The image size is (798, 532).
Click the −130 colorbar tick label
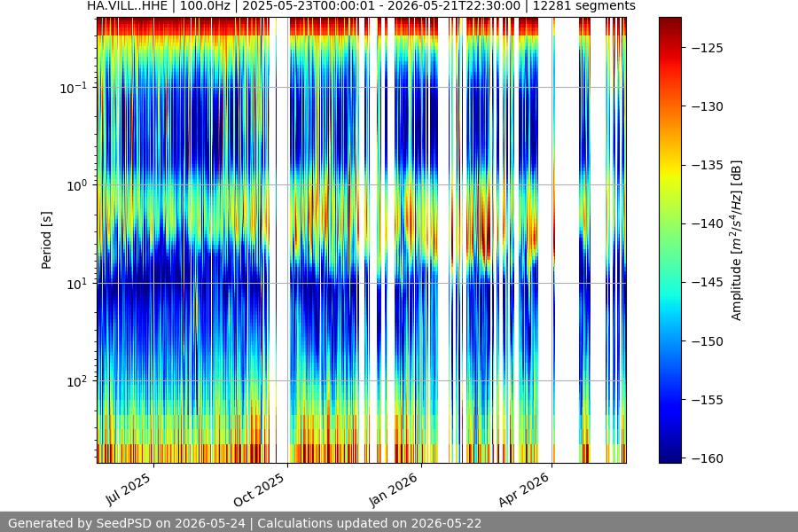coord(708,106)
